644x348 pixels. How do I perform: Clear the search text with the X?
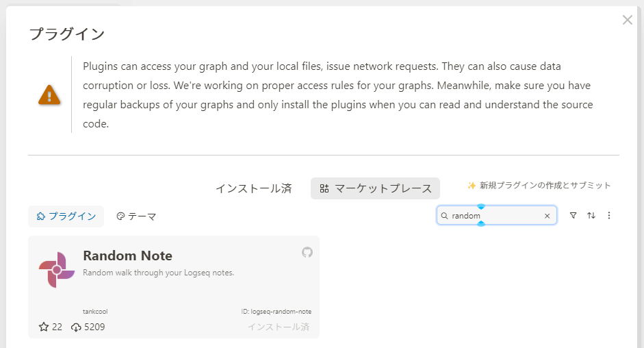click(x=547, y=216)
